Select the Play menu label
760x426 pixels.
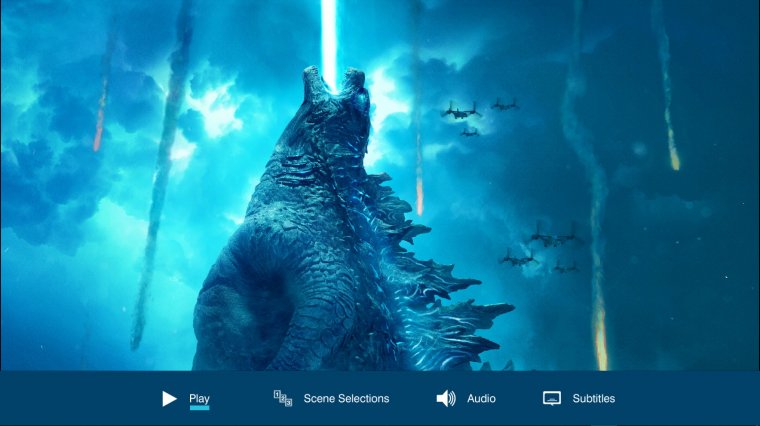coord(199,399)
